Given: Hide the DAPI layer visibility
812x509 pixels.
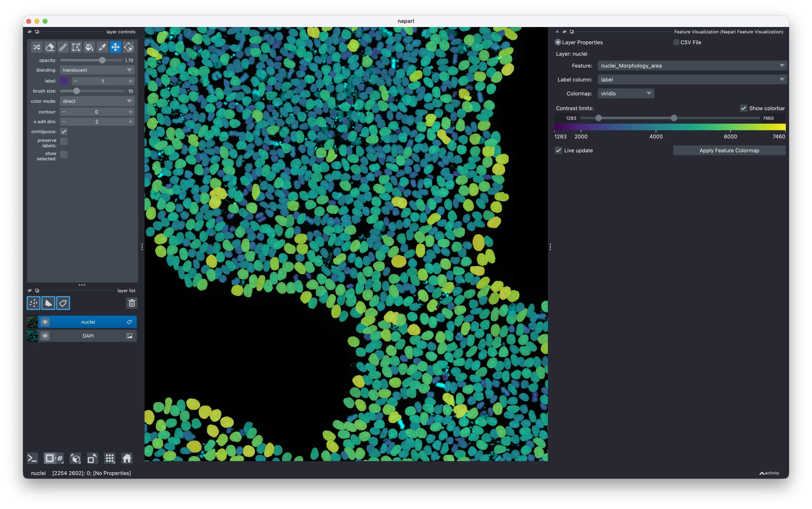Looking at the screenshot, I should click(x=45, y=336).
